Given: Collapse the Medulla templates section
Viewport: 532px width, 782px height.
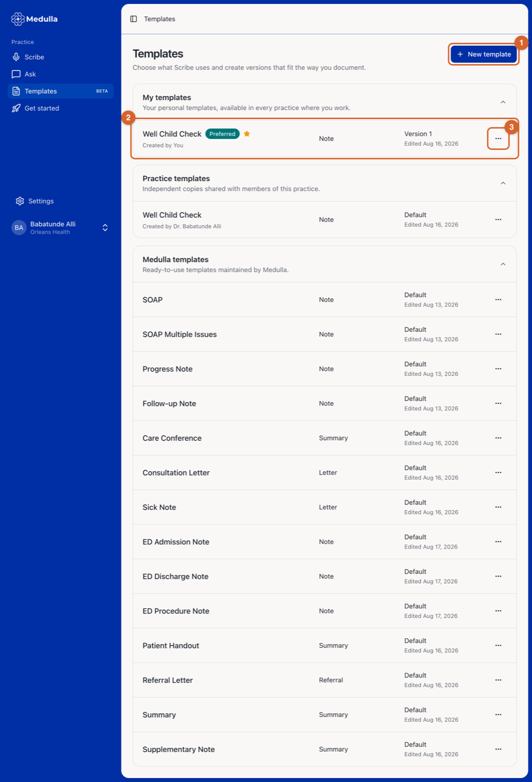Looking at the screenshot, I should [x=503, y=264].
